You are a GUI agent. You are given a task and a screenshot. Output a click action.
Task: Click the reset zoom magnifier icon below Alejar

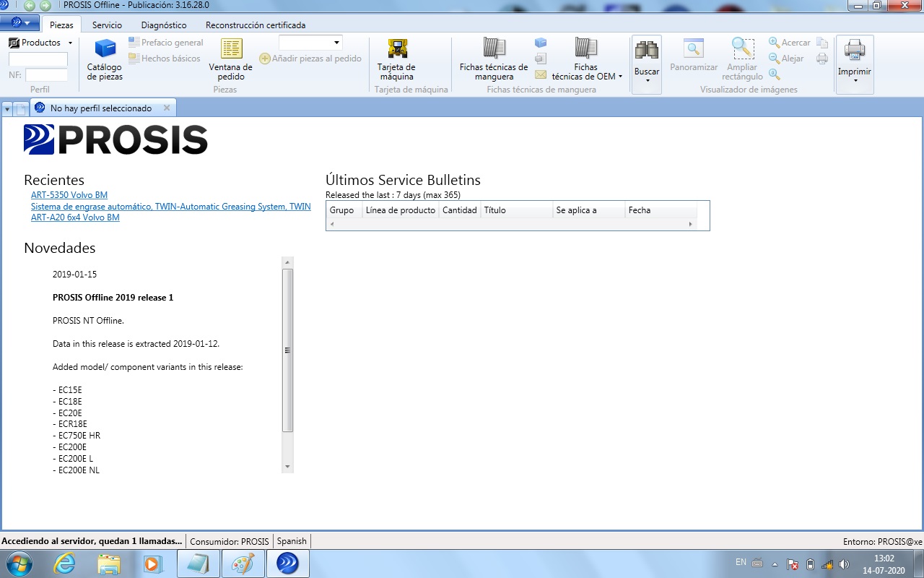[x=774, y=74]
